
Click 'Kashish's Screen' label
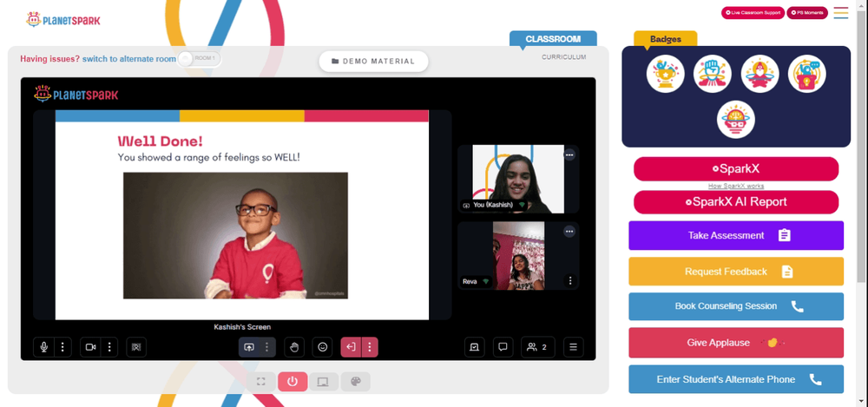point(242,327)
